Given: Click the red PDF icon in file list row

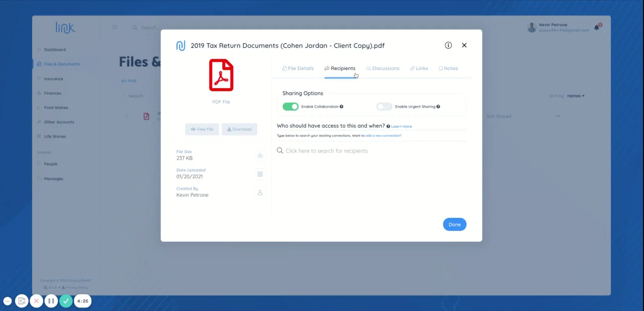Looking at the screenshot, I should pyautogui.click(x=146, y=116).
